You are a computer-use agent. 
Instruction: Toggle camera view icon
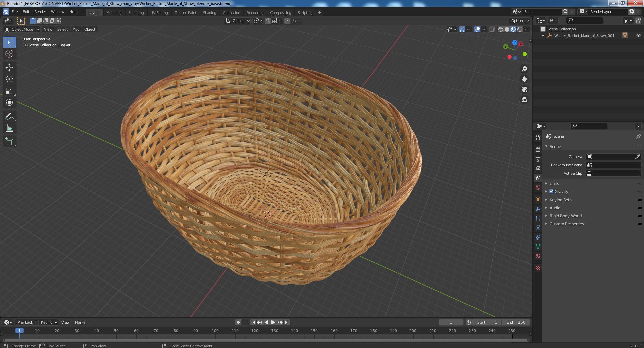524,89
